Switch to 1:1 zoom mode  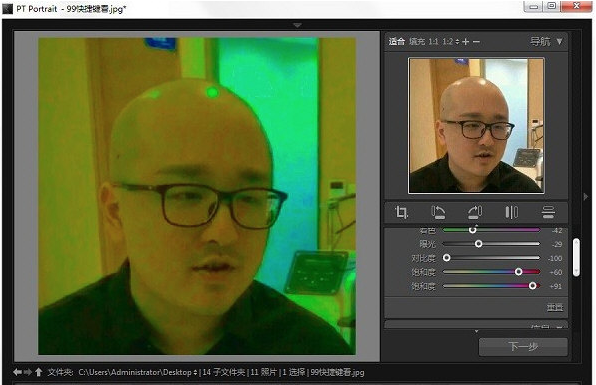point(433,41)
